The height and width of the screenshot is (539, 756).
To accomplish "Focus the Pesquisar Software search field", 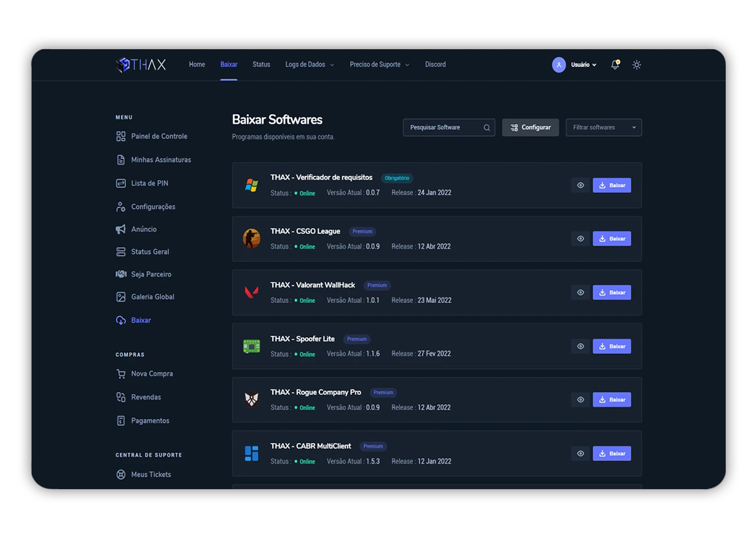I will [x=449, y=127].
